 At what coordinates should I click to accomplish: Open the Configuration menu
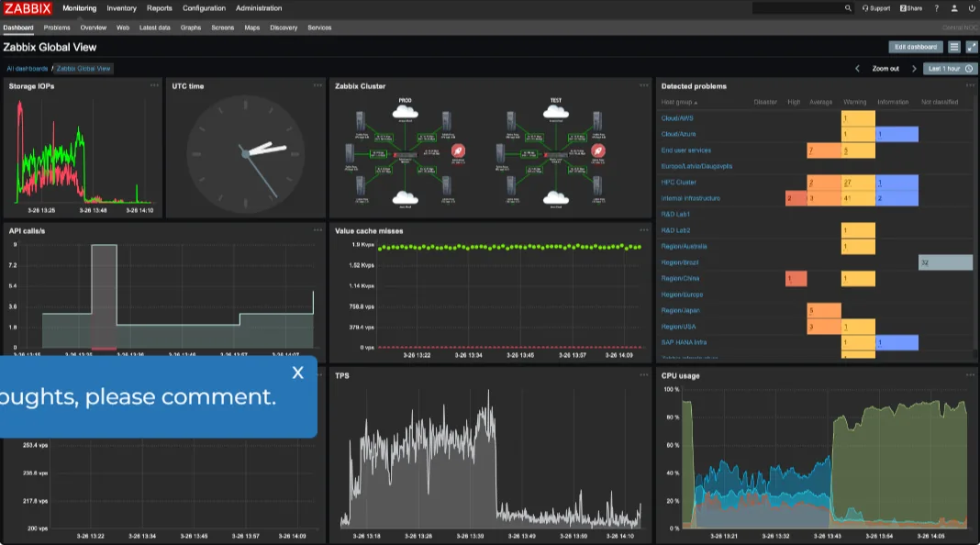pyautogui.click(x=204, y=8)
